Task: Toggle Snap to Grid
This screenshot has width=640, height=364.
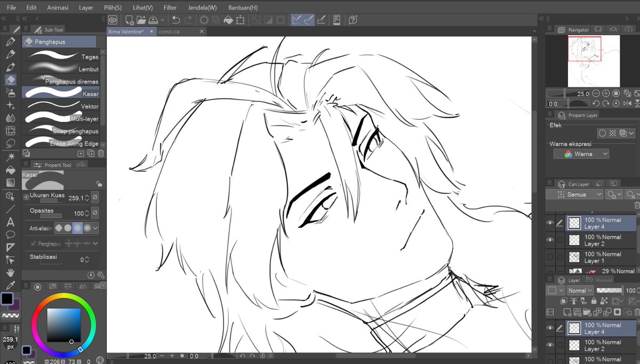Action: pyautogui.click(x=321, y=20)
